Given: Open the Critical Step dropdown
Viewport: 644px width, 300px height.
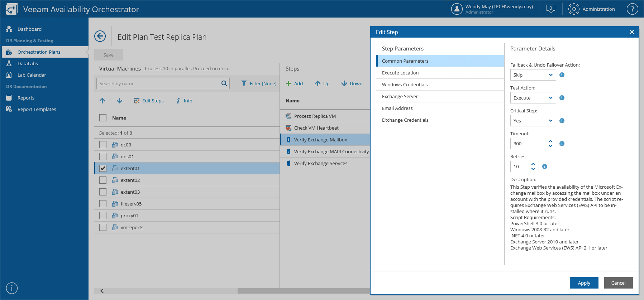Looking at the screenshot, I should coord(533,121).
